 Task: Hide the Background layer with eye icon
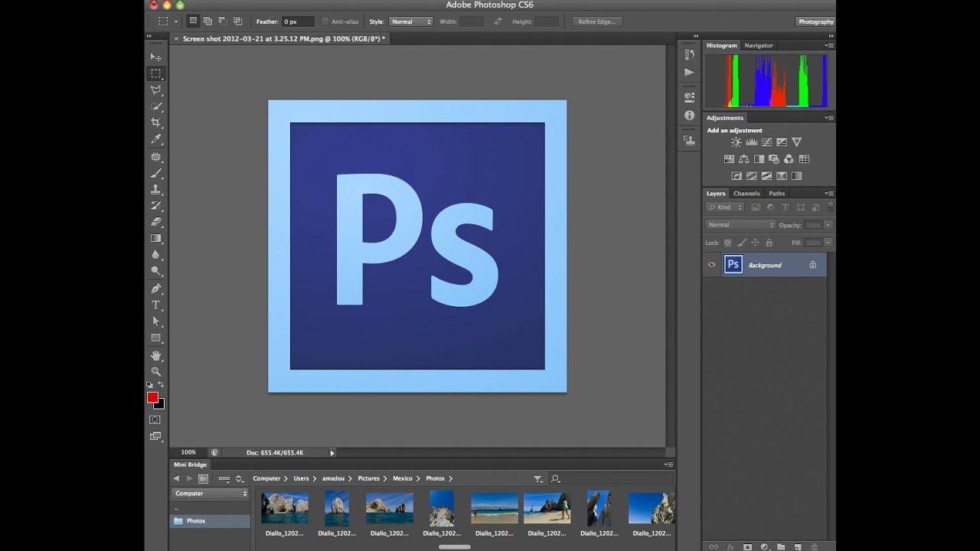[711, 265]
